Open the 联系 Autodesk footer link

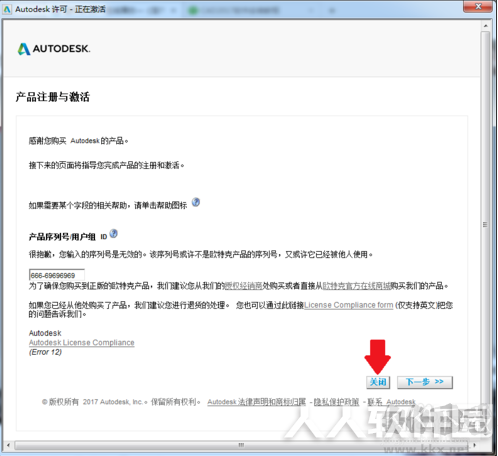[x=392, y=402]
